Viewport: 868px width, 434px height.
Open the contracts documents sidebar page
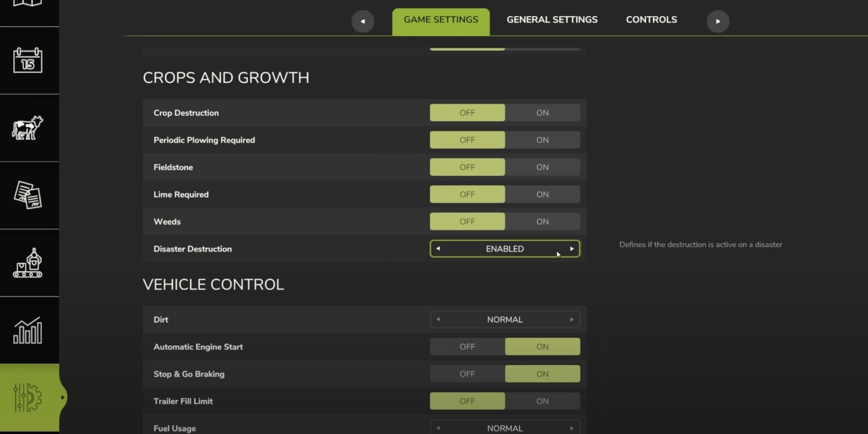pyautogui.click(x=28, y=195)
